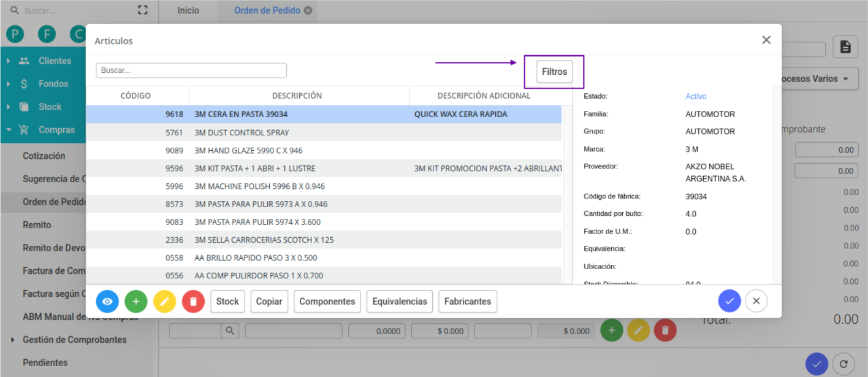
Task: Click the round F shortcut icon
Action: pyautogui.click(x=47, y=34)
